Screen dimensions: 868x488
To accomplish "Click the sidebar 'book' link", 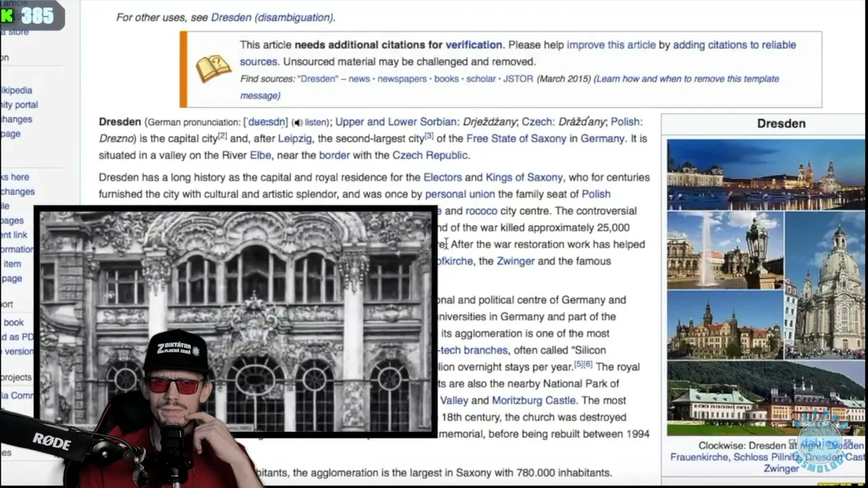I will pos(13,323).
